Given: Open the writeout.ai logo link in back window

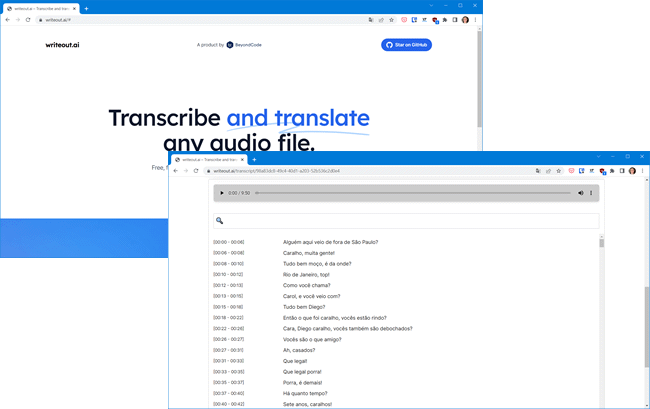Looking at the screenshot, I should (62, 45).
